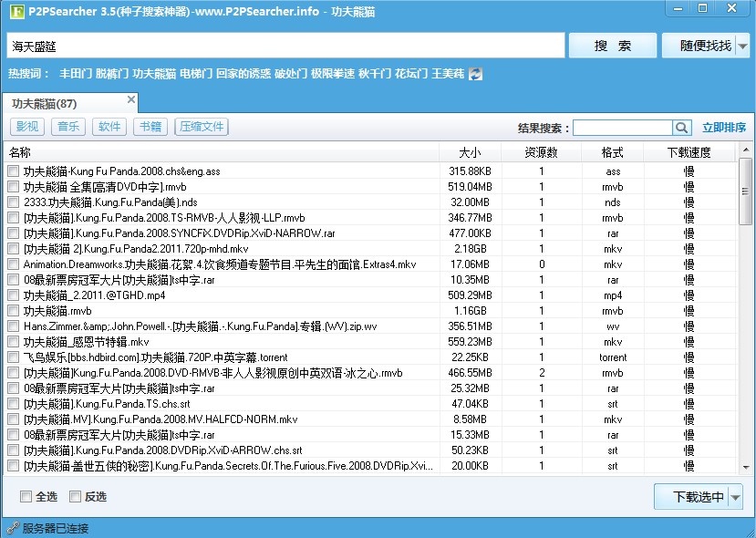Check the box for 功夫熊猫.rmvb 1.16GB
This screenshot has height=538, width=756.
coord(14,310)
